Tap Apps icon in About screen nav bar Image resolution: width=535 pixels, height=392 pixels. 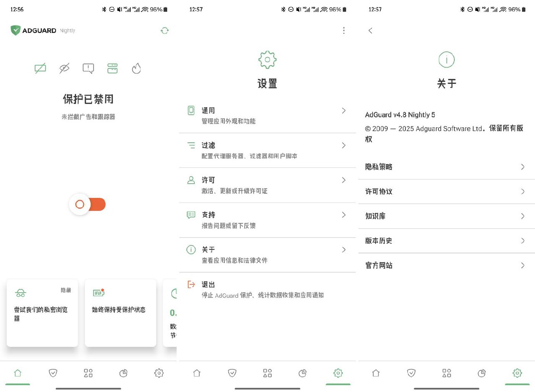pos(447,373)
